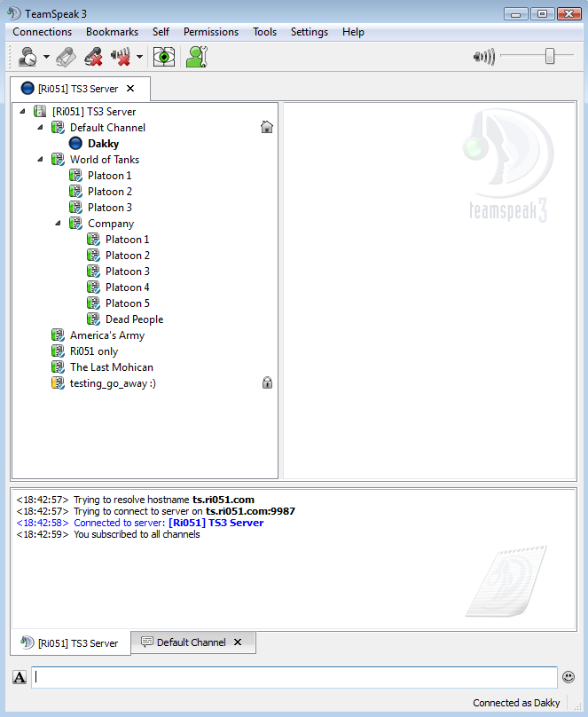This screenshot has height=717, width=588.
Task: Open the contacts manager toolbar icon
Action: pyautogui.click(x=196, y=57)
